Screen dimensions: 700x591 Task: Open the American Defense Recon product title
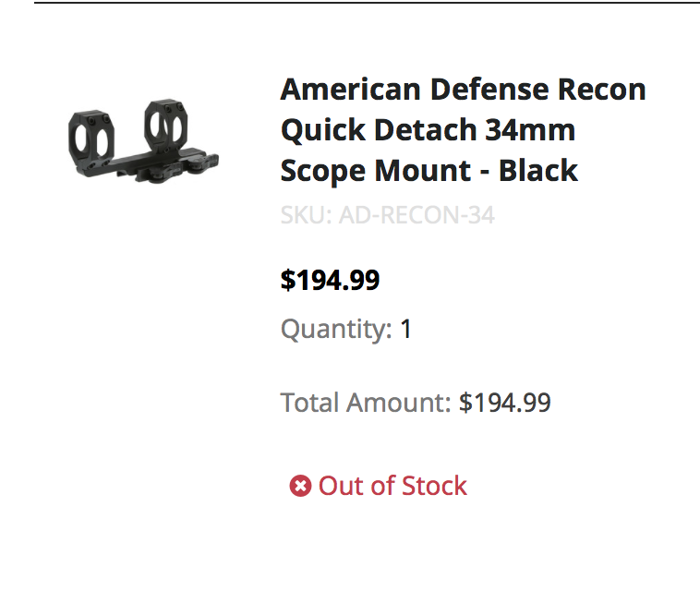[463, 130]
